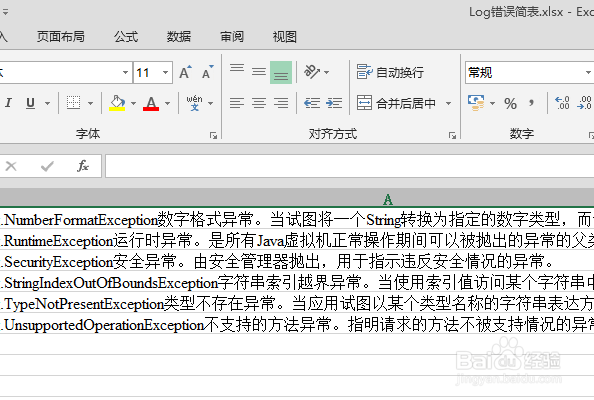594x400 pixels.
Task: Open accounting format dropdown arrow
Action: tap(492, 103)
